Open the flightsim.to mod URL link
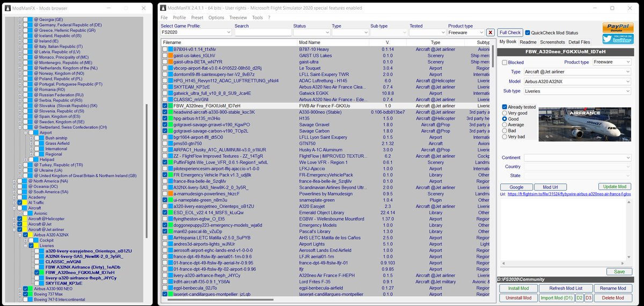The height and width of the screenshot is (306, 644). point(569,194)
